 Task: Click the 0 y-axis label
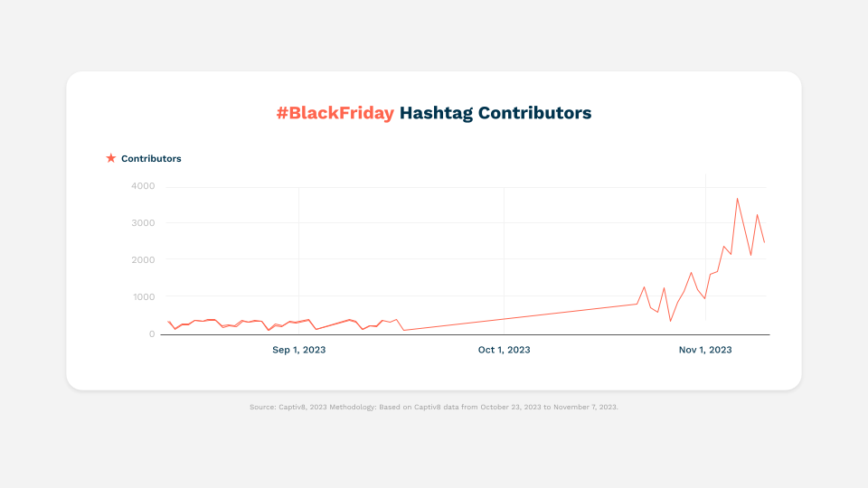(x=152, y=334)
